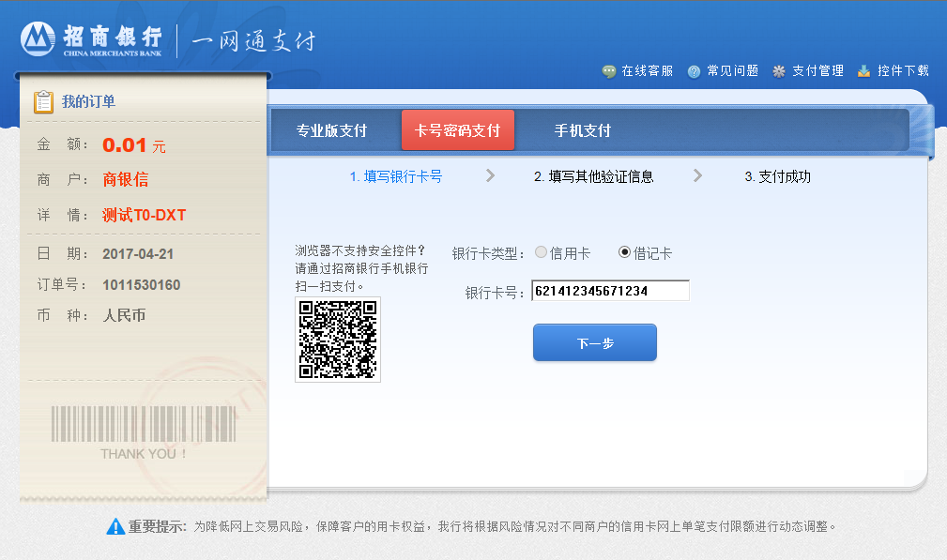Click the warning triangle icon before 重要提示

[x=115, y=526]
